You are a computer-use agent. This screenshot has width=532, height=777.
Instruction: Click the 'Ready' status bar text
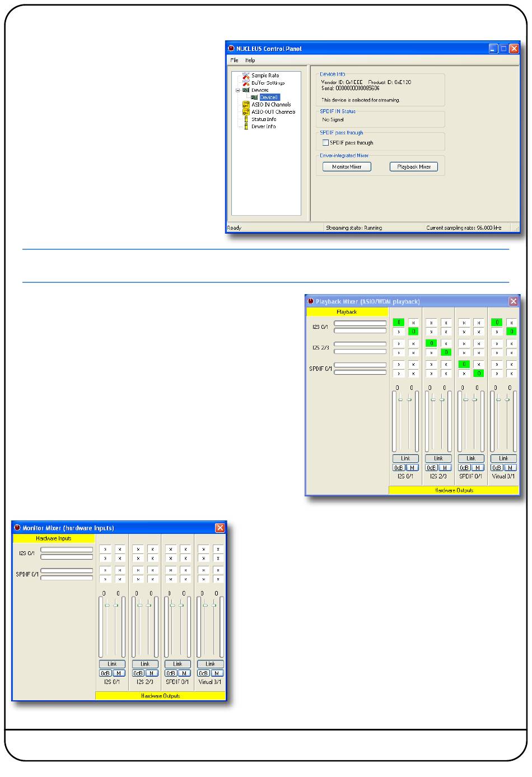(x=234, y=228)
